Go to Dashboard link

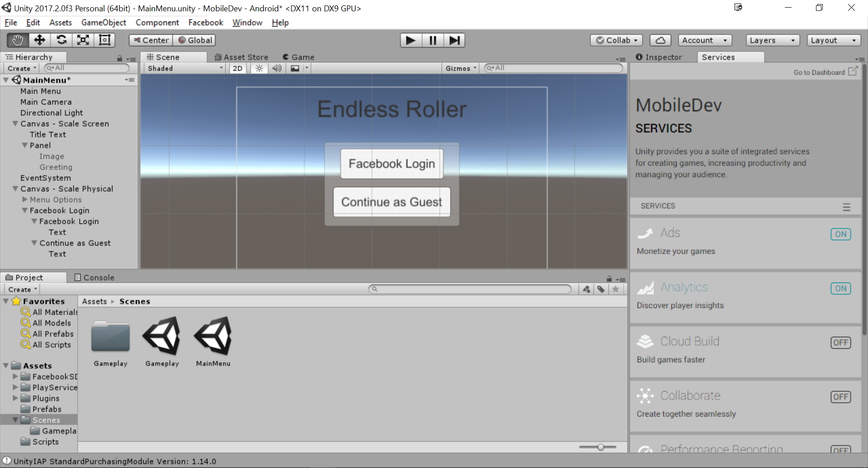pos(825,72)
